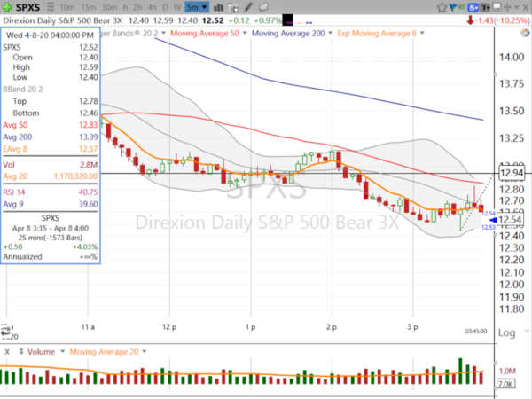Image resolution: width=532 pixels, height=399 pixels.
Task: Click the green RT real-time indicator
Action: pos(461,7)
